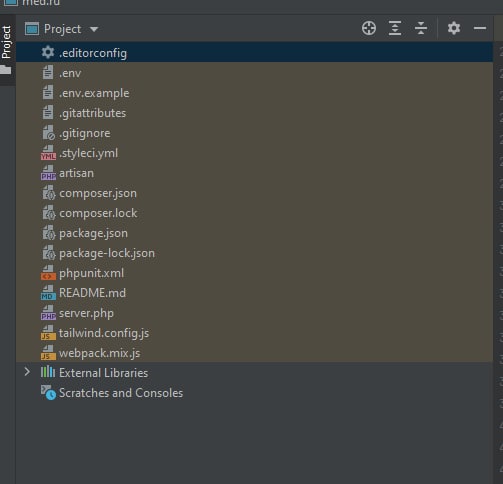Image resolution: width=503 pixels, height=484 pixels.
Task: Click the Expand All toolbar icon
Action: 395,28
